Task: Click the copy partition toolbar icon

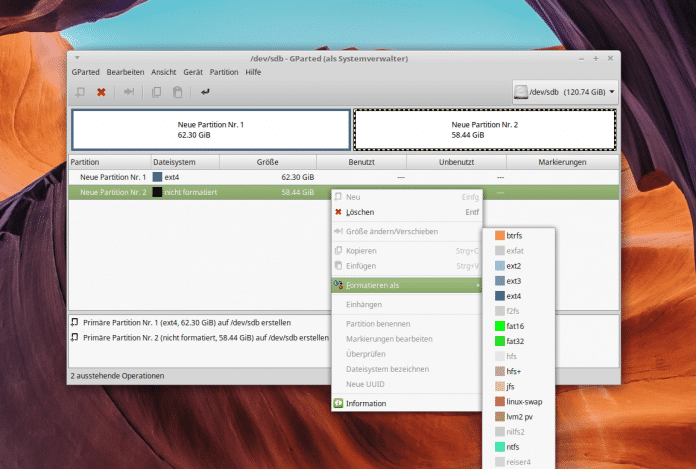Action: pyautogui.click(x=156, y=92)
